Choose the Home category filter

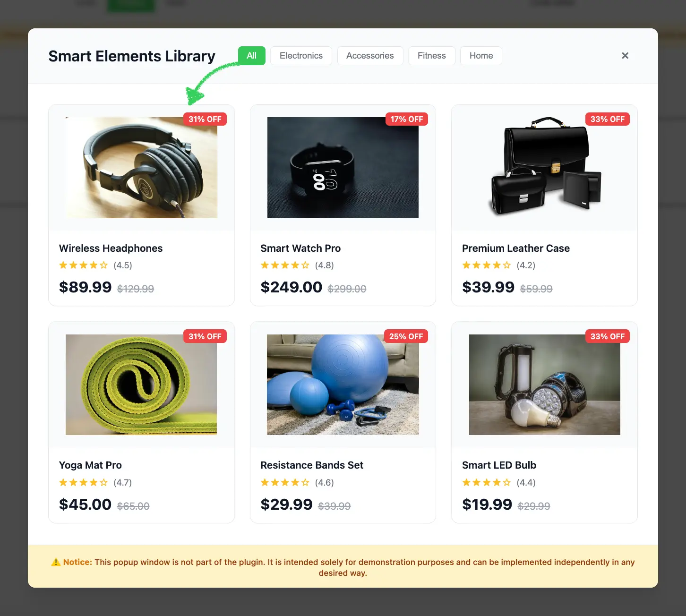pos(481,56)
